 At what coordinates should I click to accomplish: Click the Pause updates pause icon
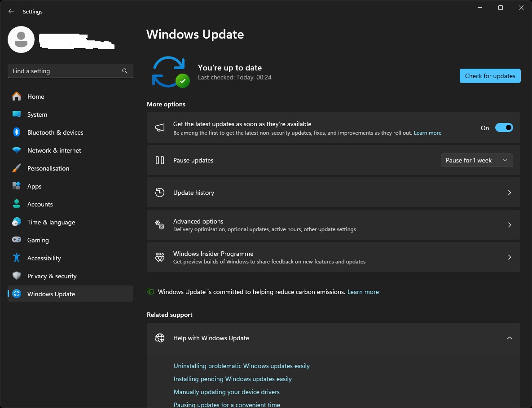[160, 160]
